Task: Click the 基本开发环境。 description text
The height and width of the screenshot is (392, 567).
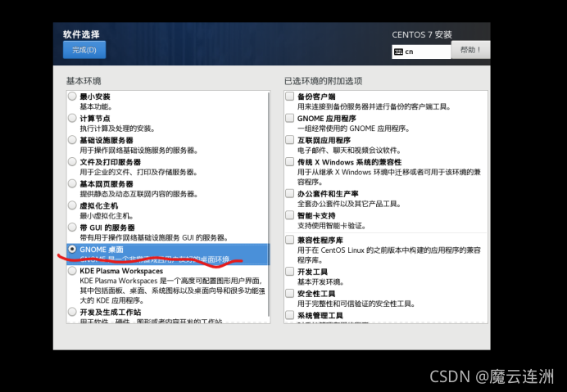Action: point(320,282)
